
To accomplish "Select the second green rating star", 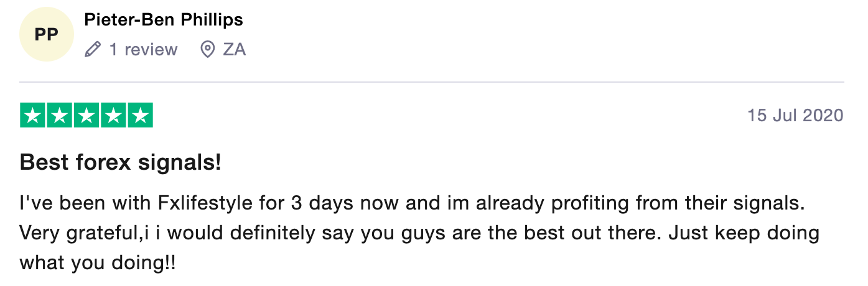I will [x=59, y=116].
